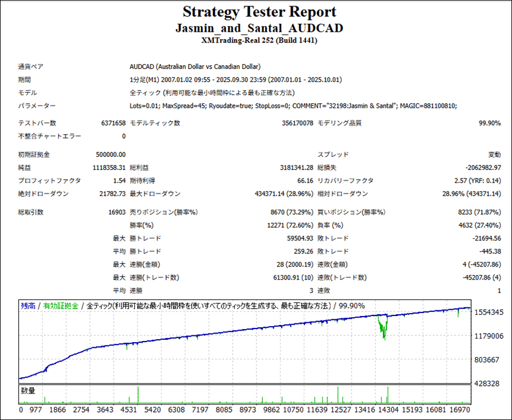Screen dimensions: 512x420
Task: Select the modeling quality value 99.90%
Action: click(x=490, y=123)
